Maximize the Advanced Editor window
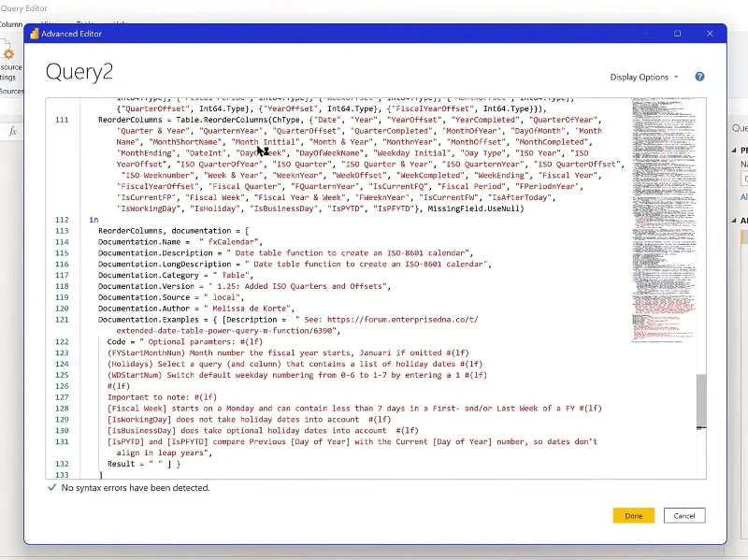748x560 pixels. tap(677, 34)
